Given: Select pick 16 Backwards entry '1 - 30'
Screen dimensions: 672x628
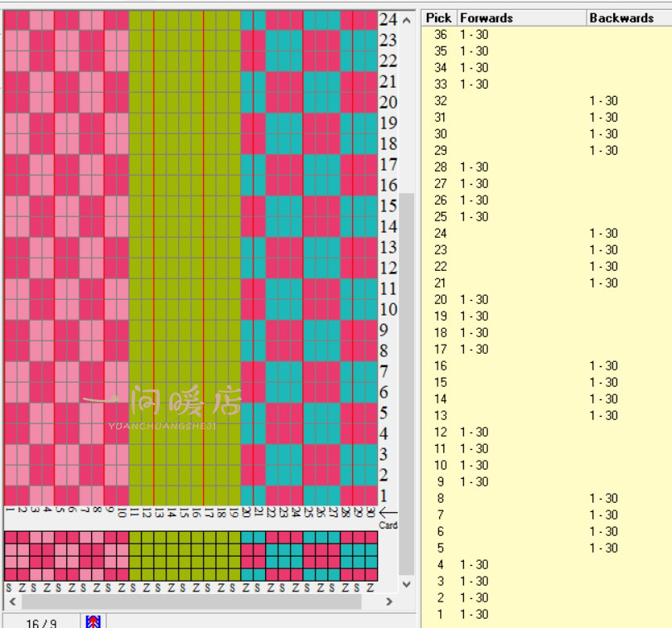Looking at the screenshot, I should pyautogui.click(x=603, y=366).
